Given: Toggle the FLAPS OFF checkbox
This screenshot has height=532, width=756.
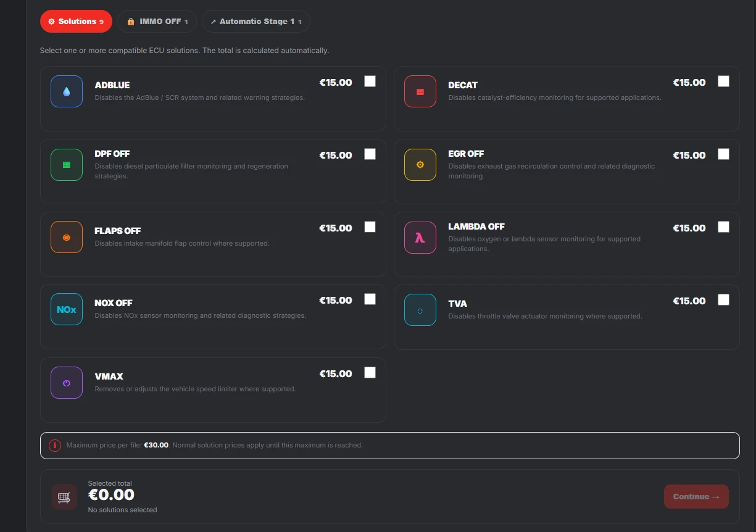Looking at the screenshot, I should [x=370, y=227].
